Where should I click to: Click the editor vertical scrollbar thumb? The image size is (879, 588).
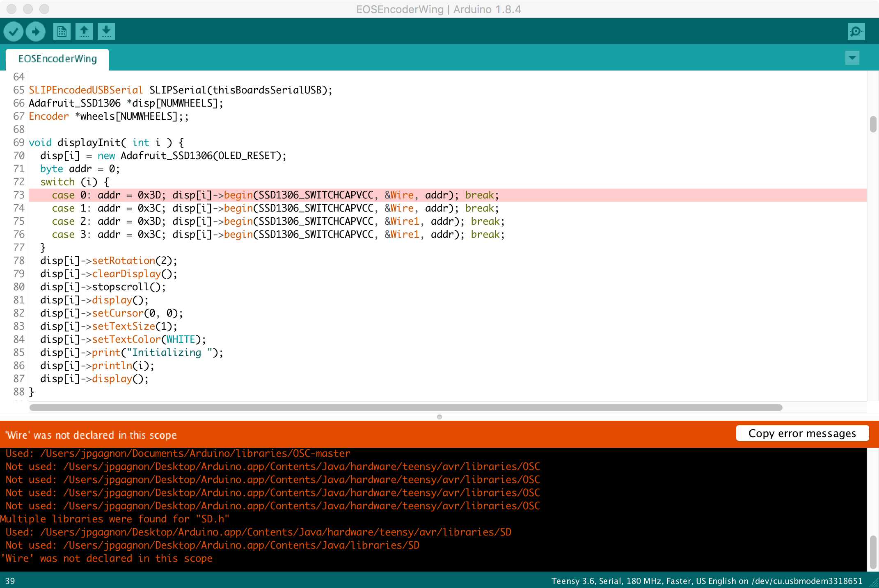click(x=873, y=124)
